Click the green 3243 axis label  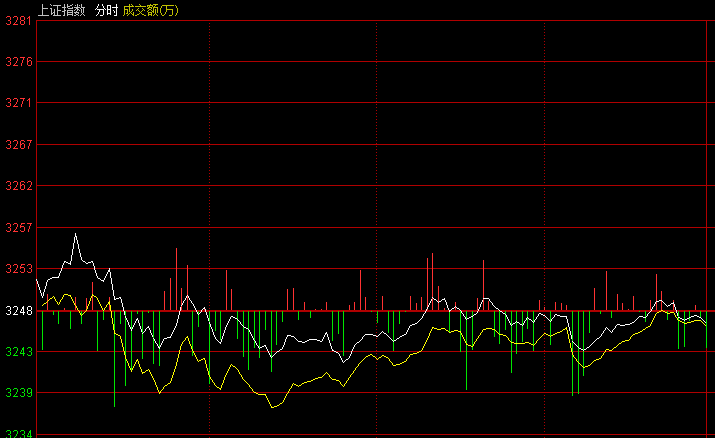19,352
